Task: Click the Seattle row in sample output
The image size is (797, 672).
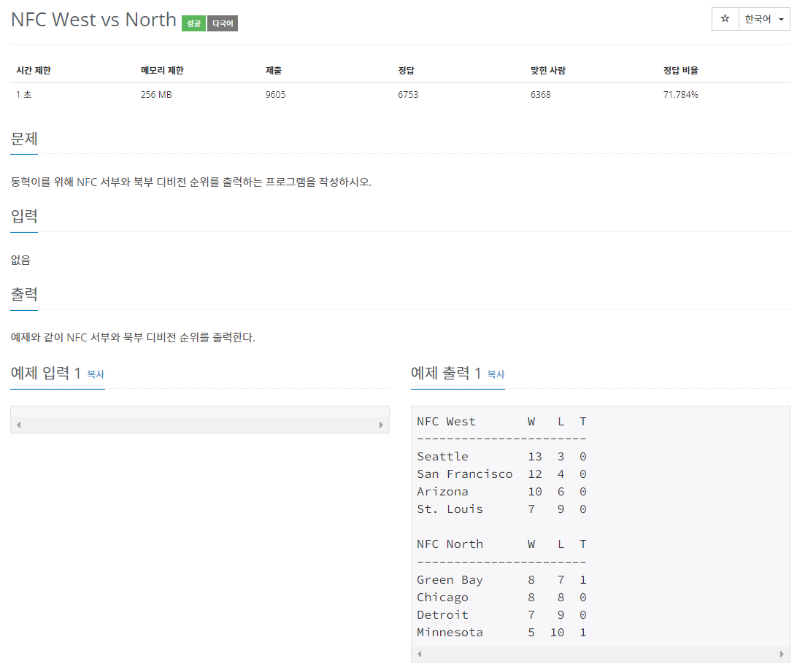Action: pos(501,457)
